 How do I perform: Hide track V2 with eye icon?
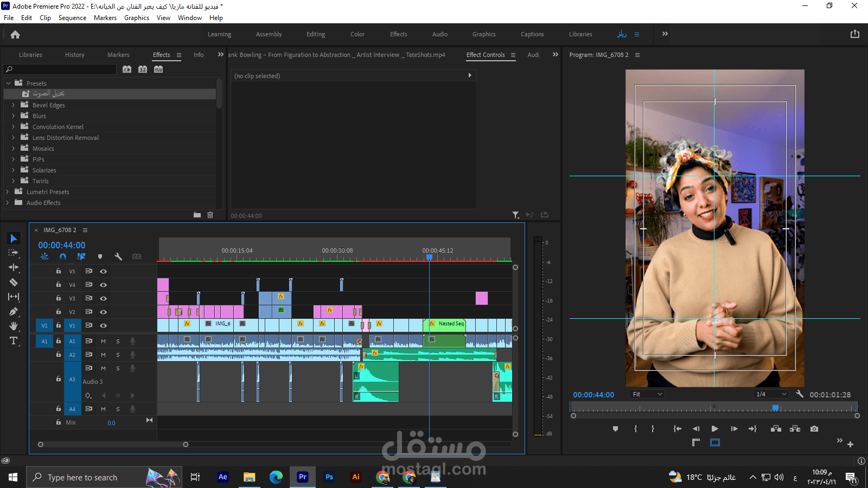point(103,312)
